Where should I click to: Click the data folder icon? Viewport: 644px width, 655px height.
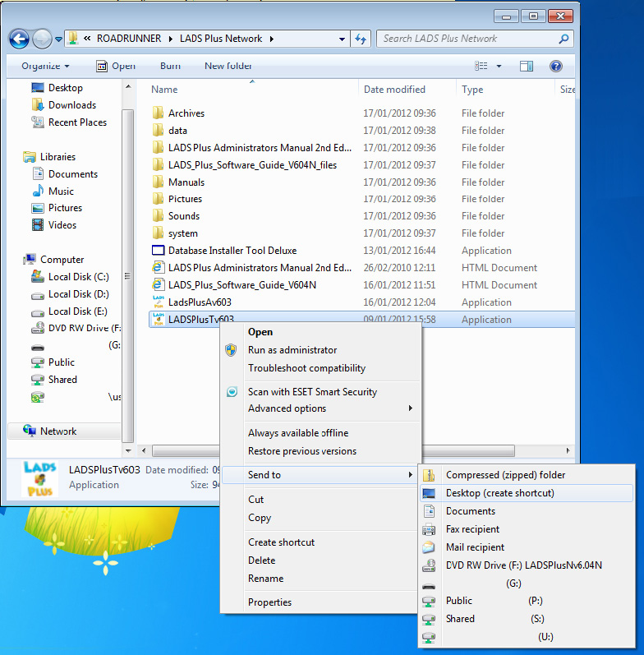158,130
